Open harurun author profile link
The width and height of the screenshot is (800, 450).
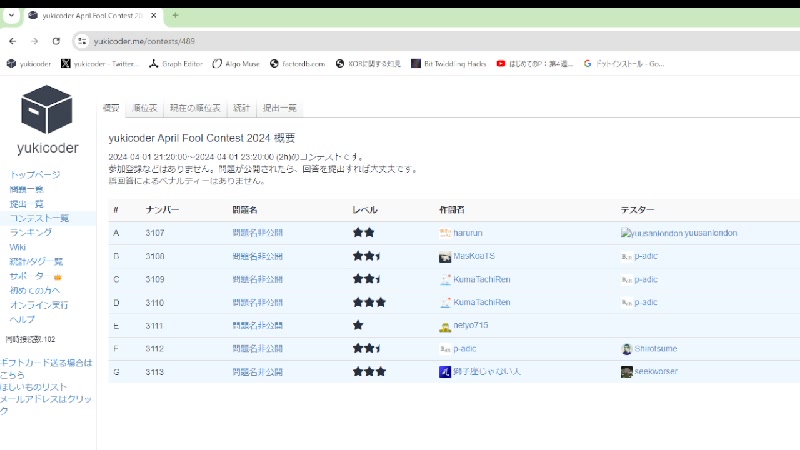pos(468,233)
